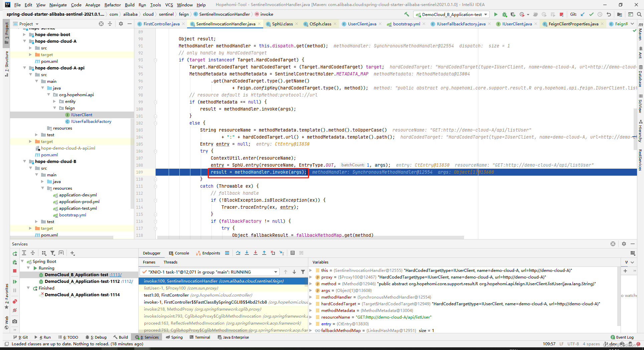Toggle Mute Breakpoints icon in Services sidebar
Screen dimensions: 644x350
(15, 310)
